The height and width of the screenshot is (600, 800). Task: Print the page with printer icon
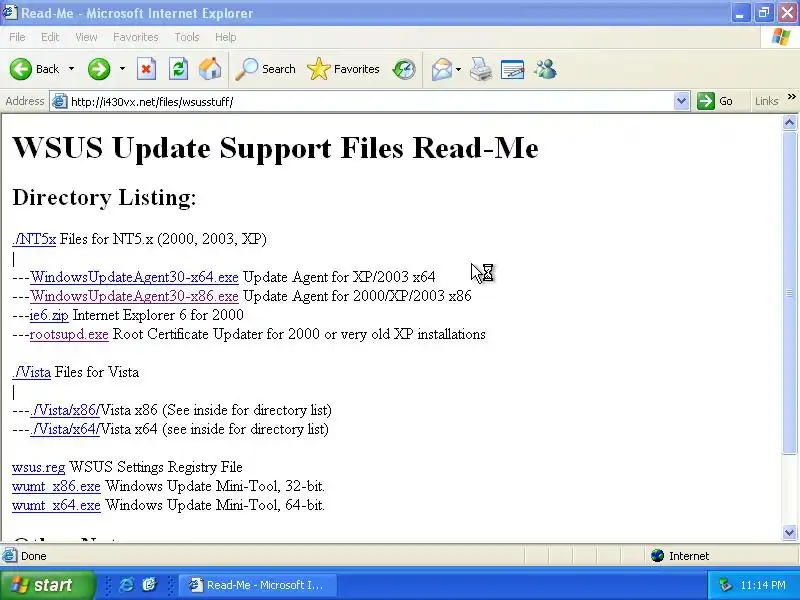481,69
